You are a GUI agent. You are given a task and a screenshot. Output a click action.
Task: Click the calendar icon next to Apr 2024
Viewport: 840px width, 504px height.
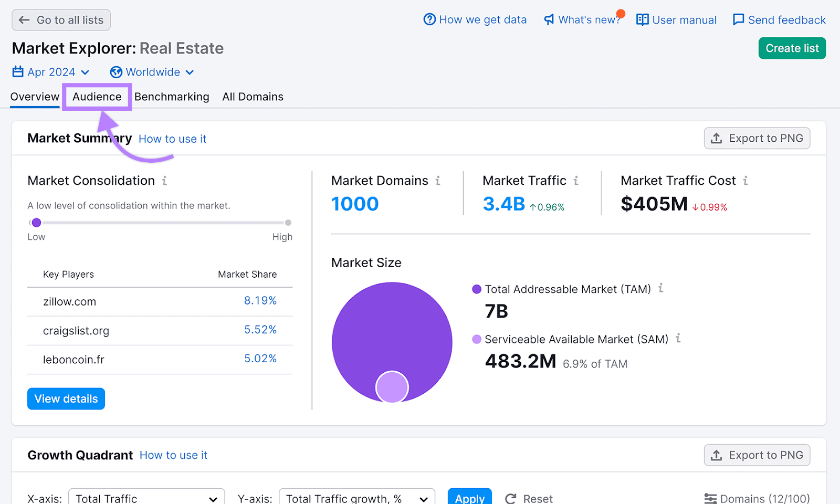click(x=17, y=72)
